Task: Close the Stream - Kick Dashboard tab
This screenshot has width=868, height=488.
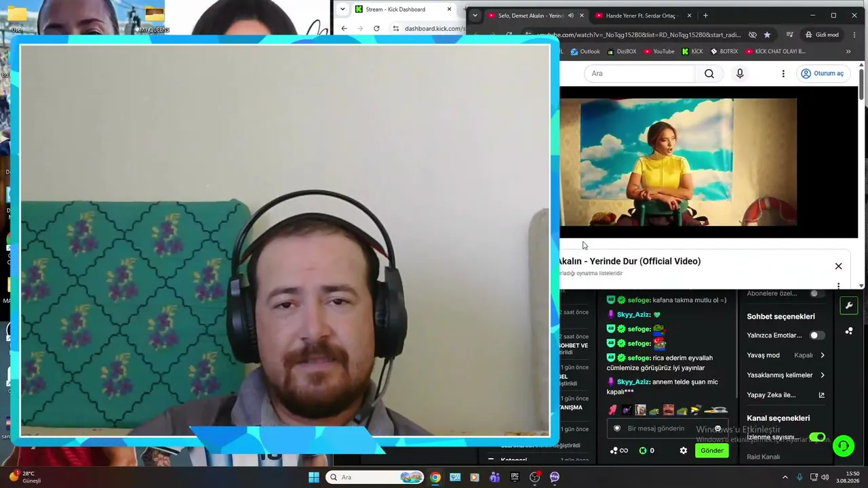Action: (x=449, y=9)
